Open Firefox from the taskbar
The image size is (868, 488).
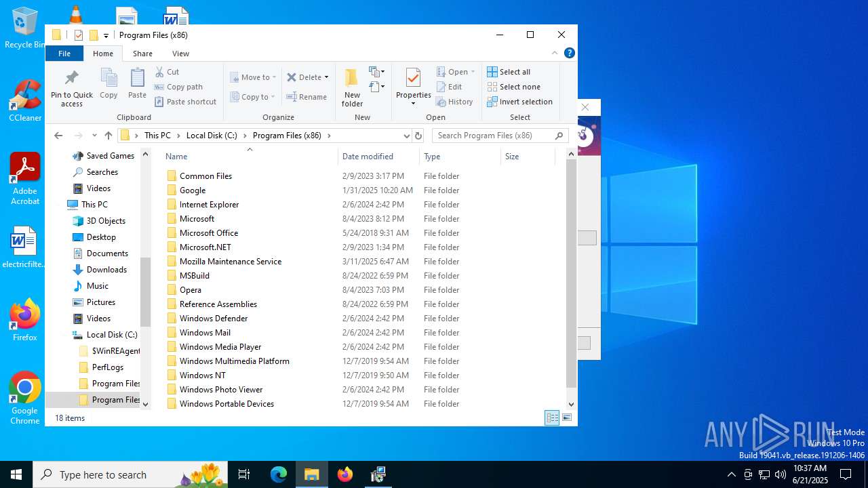click(x=345, y=474)
